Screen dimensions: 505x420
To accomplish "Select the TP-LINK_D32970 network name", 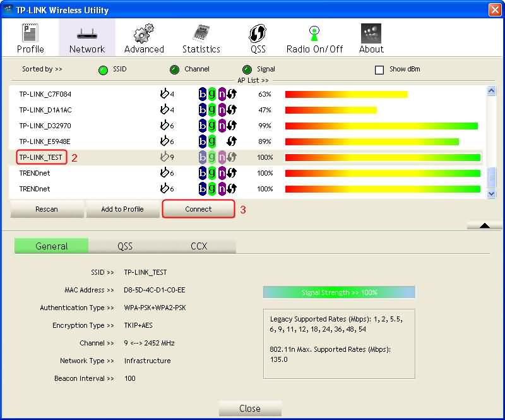I will (45, 126).
